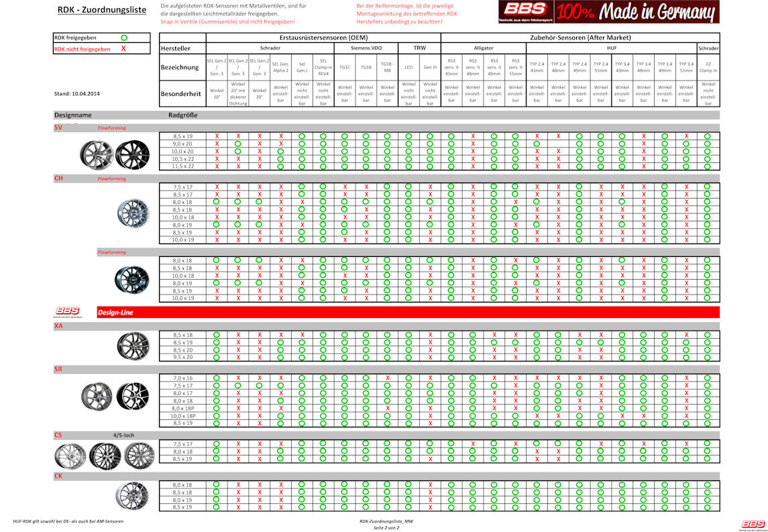Click the CK wheel image
Viewport: 768px width, 532px height.
coord(134,496)
